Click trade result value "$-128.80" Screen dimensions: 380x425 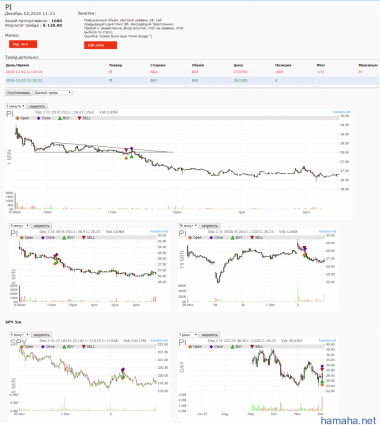[52, 25]
